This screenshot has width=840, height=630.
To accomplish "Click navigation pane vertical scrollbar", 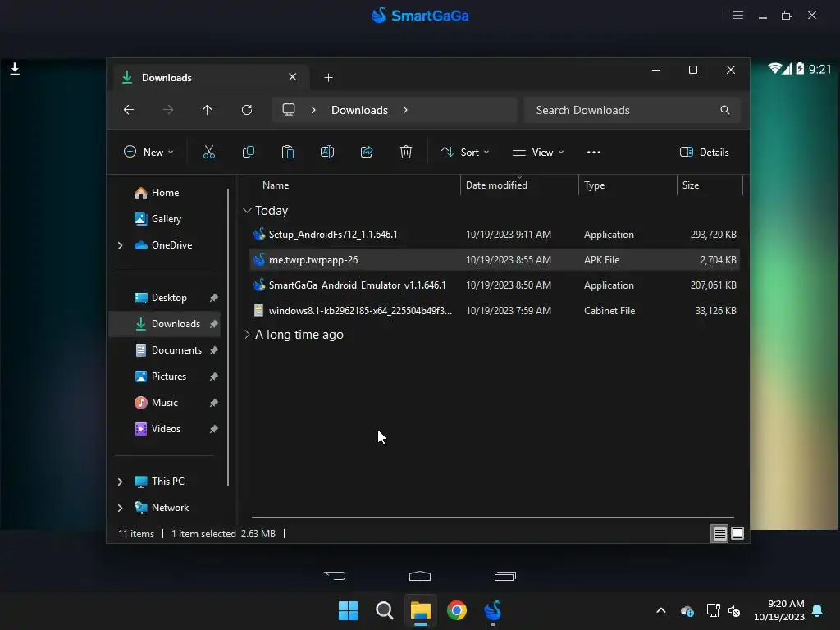I will pyautogui.click(x=228, y=337).
